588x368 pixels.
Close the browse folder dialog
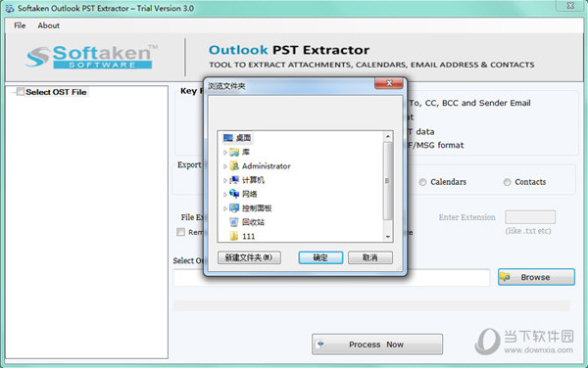(389, 83)
